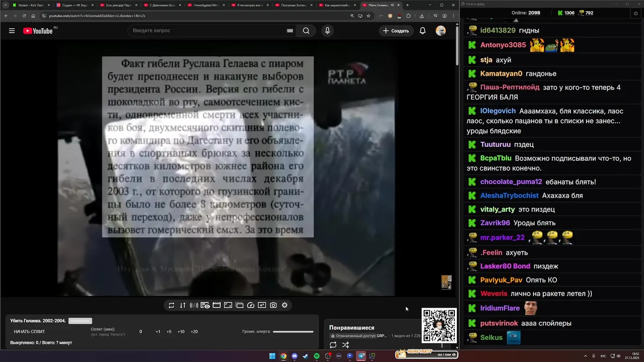Viewport: 644px width, 362px height.
Task: Click the 'Создать' create button
Action: (396, 31)
